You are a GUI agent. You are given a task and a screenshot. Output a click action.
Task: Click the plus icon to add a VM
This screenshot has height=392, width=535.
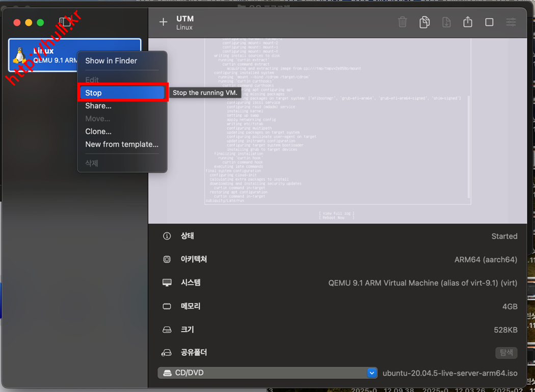(x=164, y=22)
